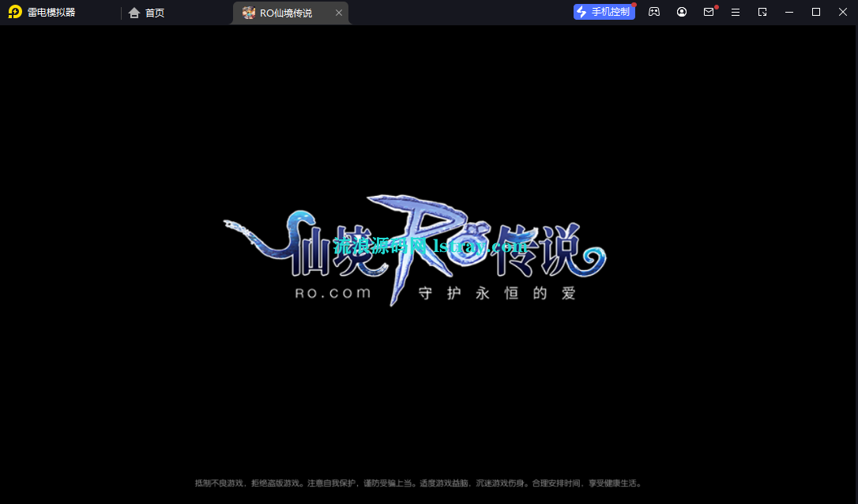Screen dimensions: 858x504
Task: Open the gamepad settings icon
Action: click(654, 12)
